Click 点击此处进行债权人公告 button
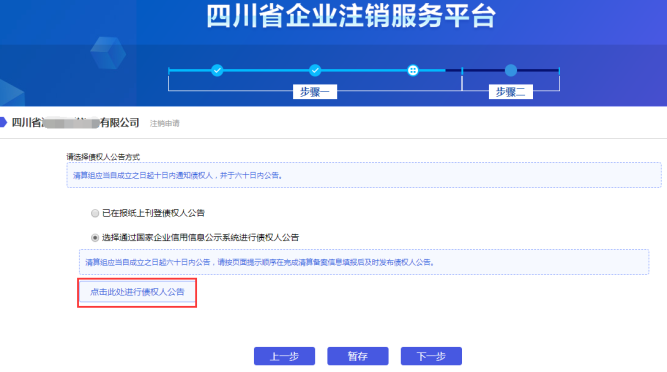 (x=137, y=292)
